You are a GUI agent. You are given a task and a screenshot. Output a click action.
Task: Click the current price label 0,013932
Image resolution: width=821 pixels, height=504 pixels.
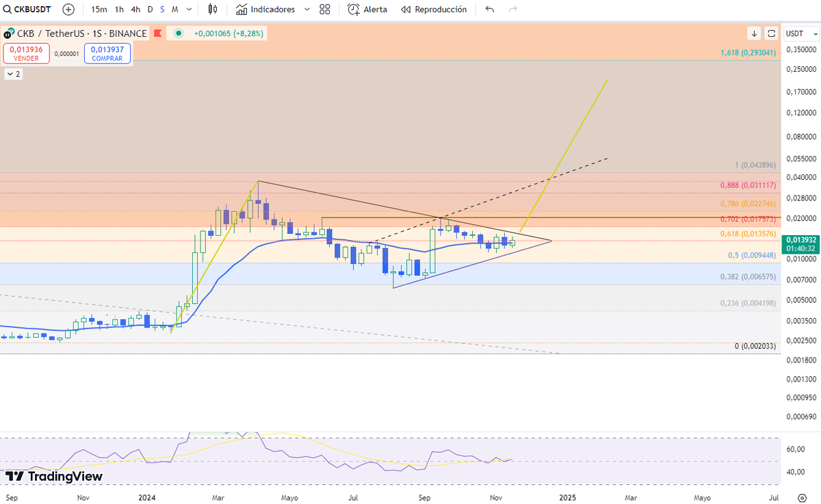801,240
